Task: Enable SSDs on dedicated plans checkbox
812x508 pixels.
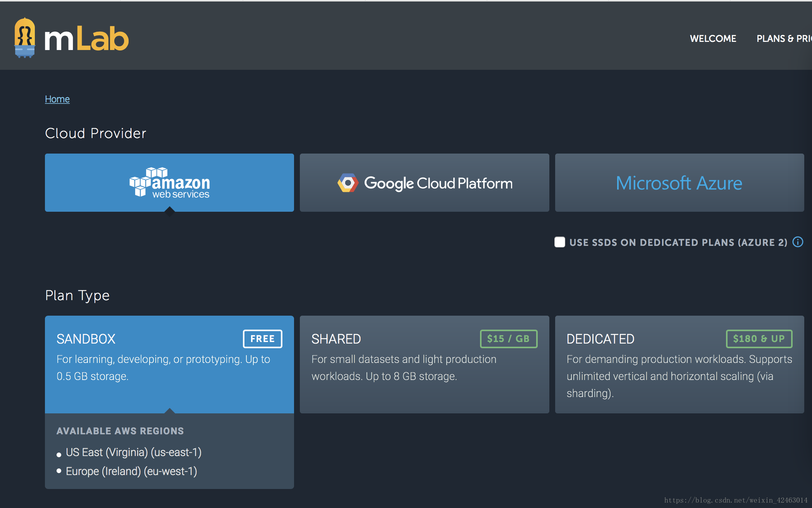Action: coord(559,242)
